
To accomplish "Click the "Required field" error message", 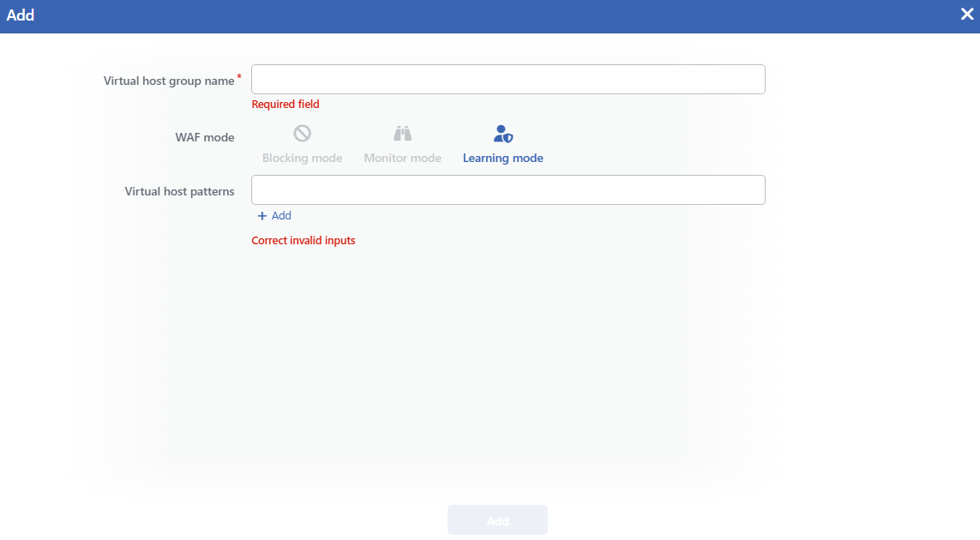I will tap(286, 105).
